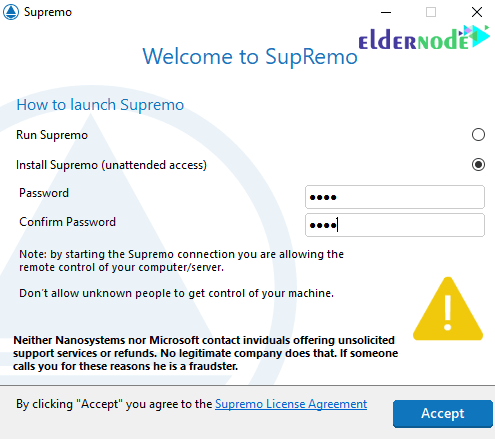
Task: Open the Supremo License Agreement link
Action: (x=291, y=404)
